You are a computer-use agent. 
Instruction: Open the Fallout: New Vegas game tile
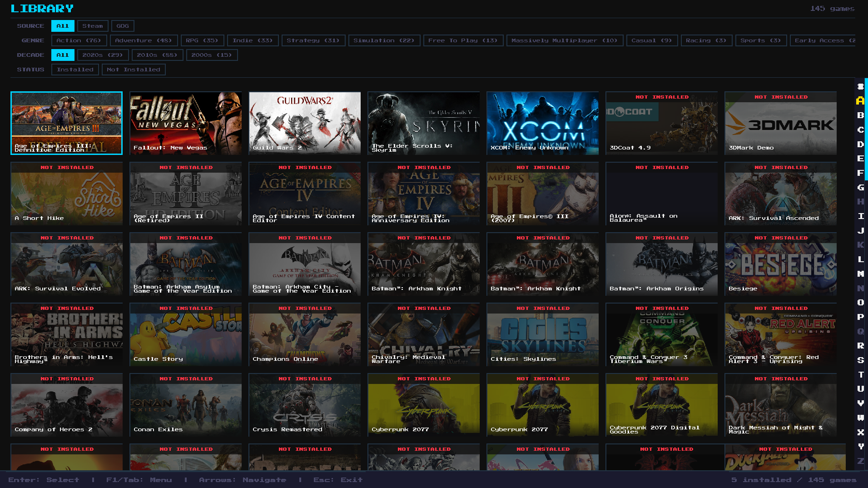186,123
